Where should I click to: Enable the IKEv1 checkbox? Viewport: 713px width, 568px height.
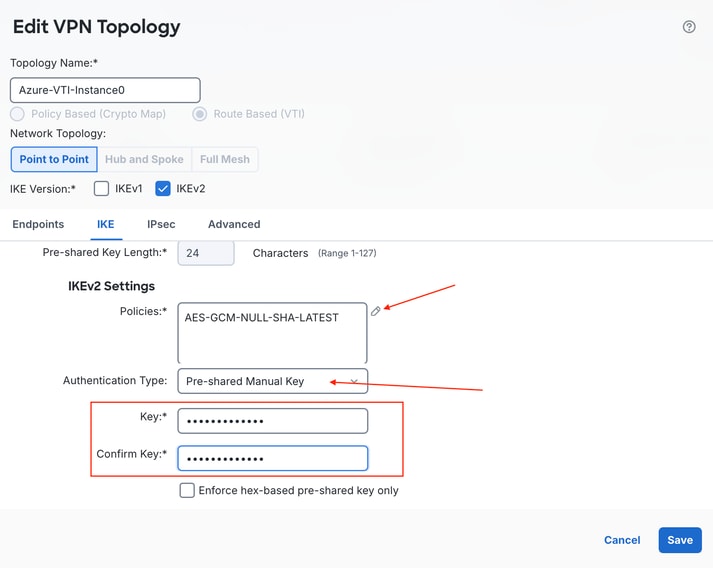point(101,188)
